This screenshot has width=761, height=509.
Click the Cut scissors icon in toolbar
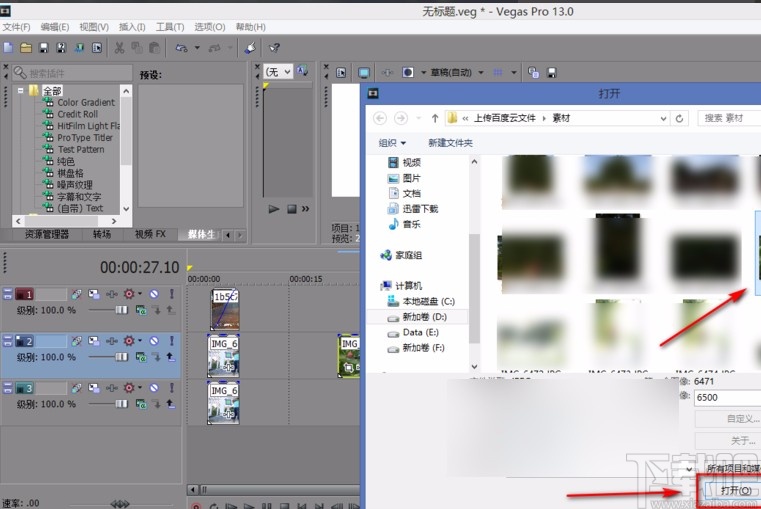119,47
